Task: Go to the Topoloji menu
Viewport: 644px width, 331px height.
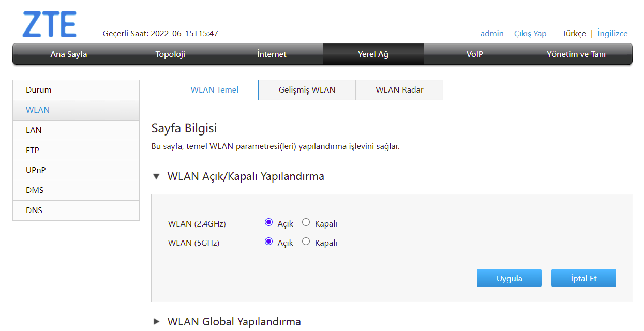Action: pos(170,54)
